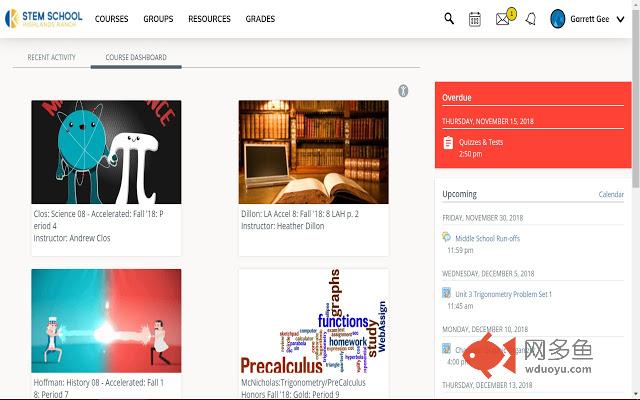Click the December 10 assignment icon
The image size is (640, 400).
point(447,349)
